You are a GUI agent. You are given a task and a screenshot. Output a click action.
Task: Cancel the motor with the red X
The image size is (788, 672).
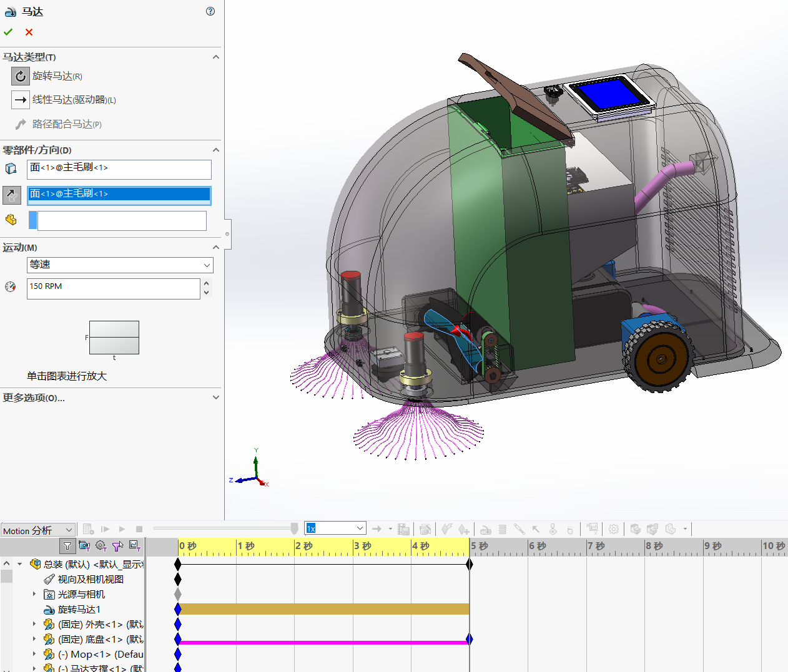click(29, 32)
